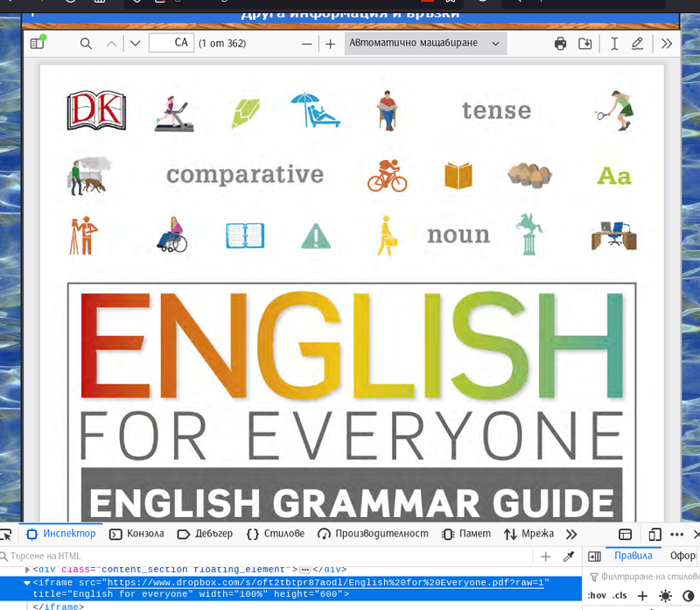
Task: Toggle light color scheme simulation
Action: (x=665, y=596)
